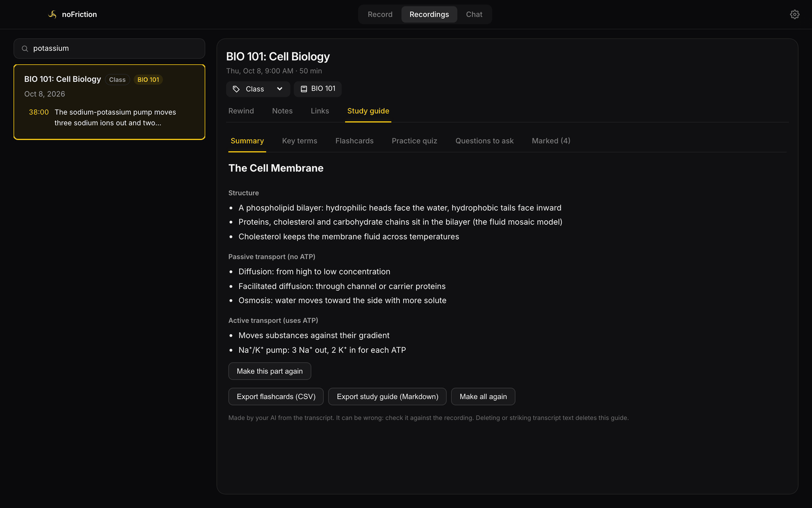Image resolution: width=812 pixels, height=508 pixels.
Task: Click the sodium-potassium pump transcript snippet
Action: [115, 117]
